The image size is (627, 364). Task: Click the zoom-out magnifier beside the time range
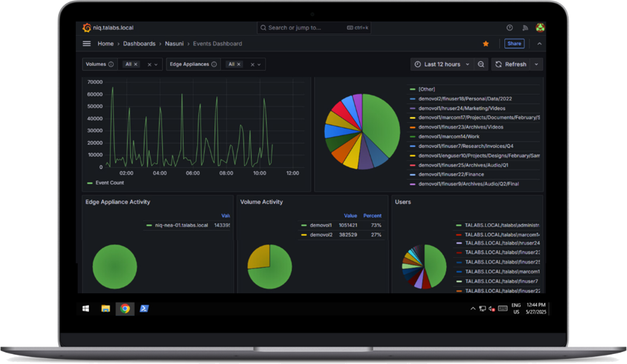(481, 64)
